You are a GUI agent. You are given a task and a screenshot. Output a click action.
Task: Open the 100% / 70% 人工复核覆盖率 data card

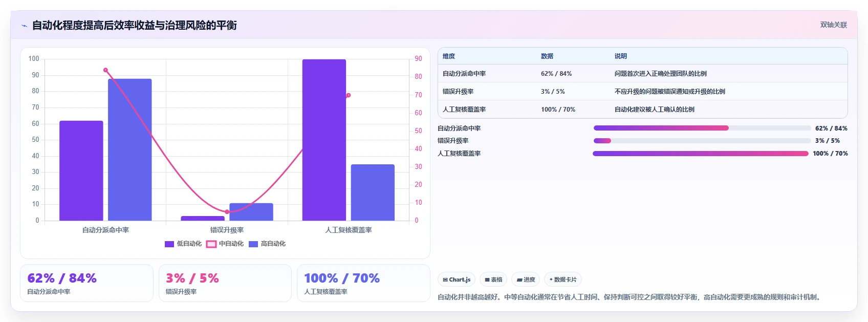[x=363, y=283]
